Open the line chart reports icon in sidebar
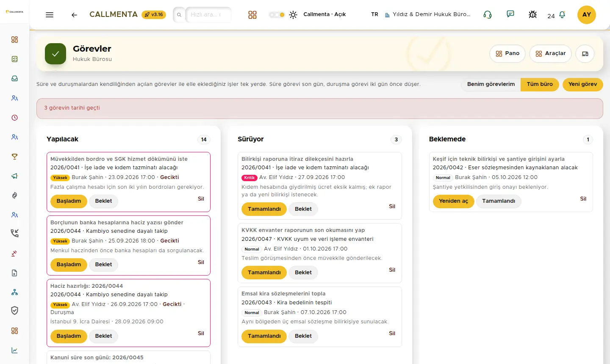This screenshot has width=610, height=364. [x=15, y=350]
